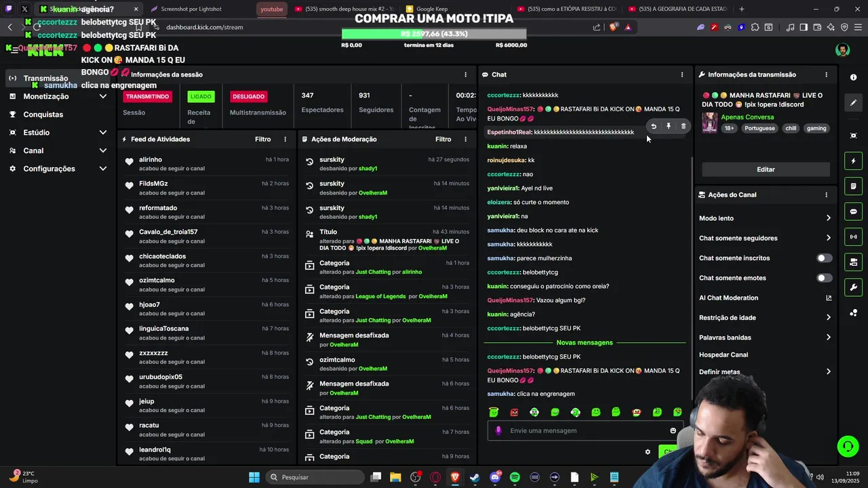Open Palavras banidas options arrow
This screenshot has height=488, width=868.
click(828, 338)
